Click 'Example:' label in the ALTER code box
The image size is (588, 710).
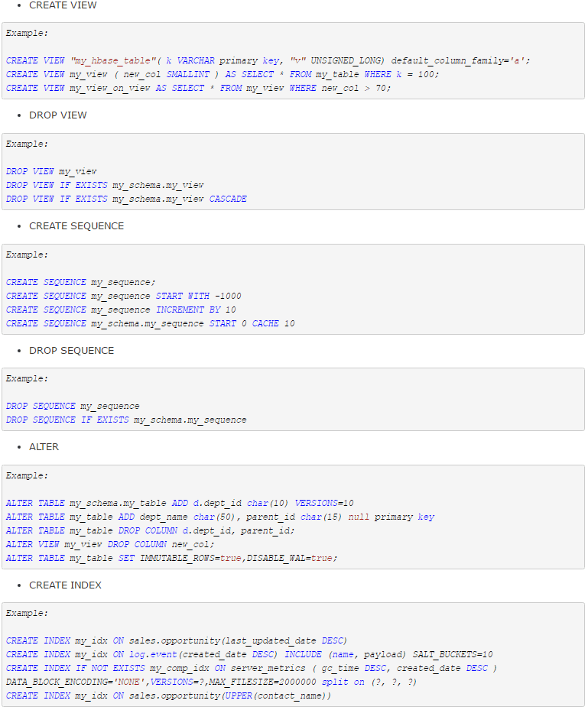point(27,475)
